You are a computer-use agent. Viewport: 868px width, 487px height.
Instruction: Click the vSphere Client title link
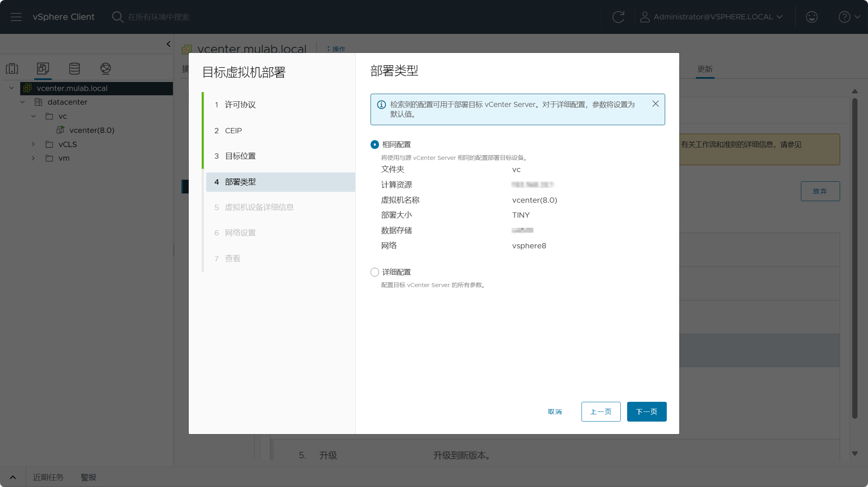(63, 17)
